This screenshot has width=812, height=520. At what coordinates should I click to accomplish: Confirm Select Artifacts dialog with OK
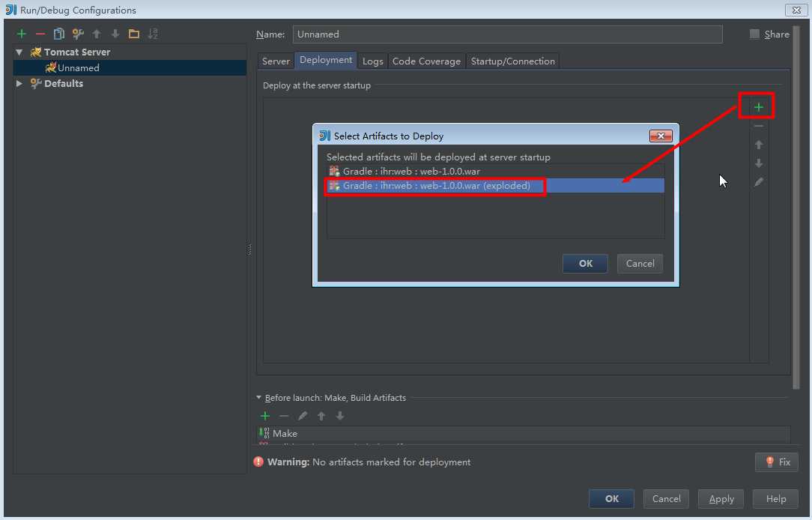585,264
